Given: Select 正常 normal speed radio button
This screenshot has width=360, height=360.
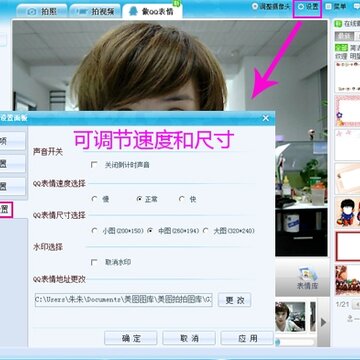Looking at the screenshot, I should pyautogui.click(x=140, y=199).
